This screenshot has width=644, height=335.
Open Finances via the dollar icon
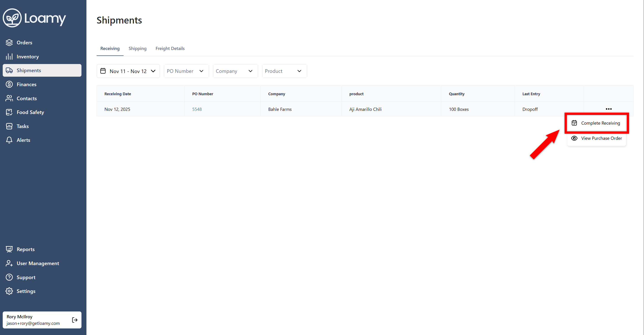point(9,84)
